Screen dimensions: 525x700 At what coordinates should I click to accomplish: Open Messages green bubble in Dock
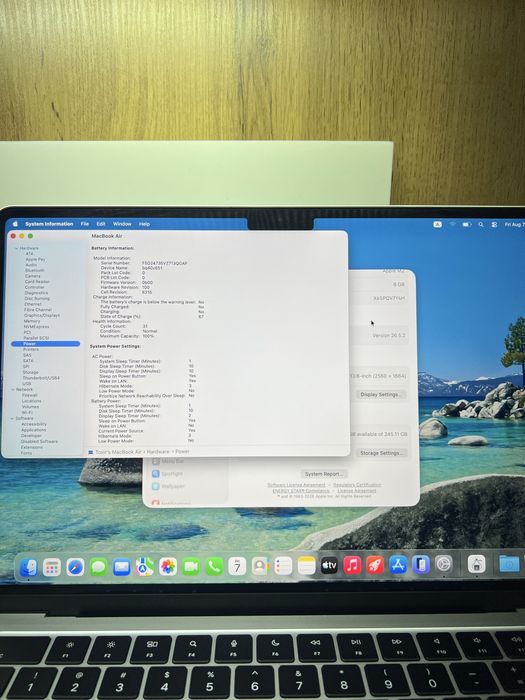coord(98,567)
